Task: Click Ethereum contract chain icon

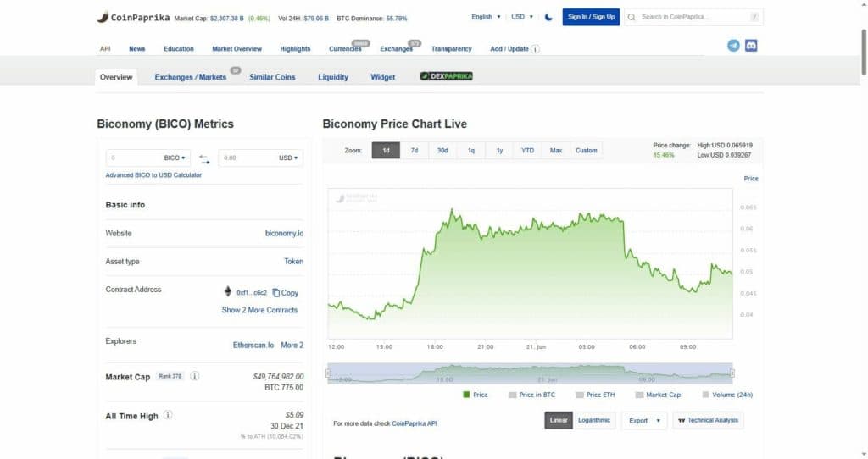Action: click(x=227, y=291)
